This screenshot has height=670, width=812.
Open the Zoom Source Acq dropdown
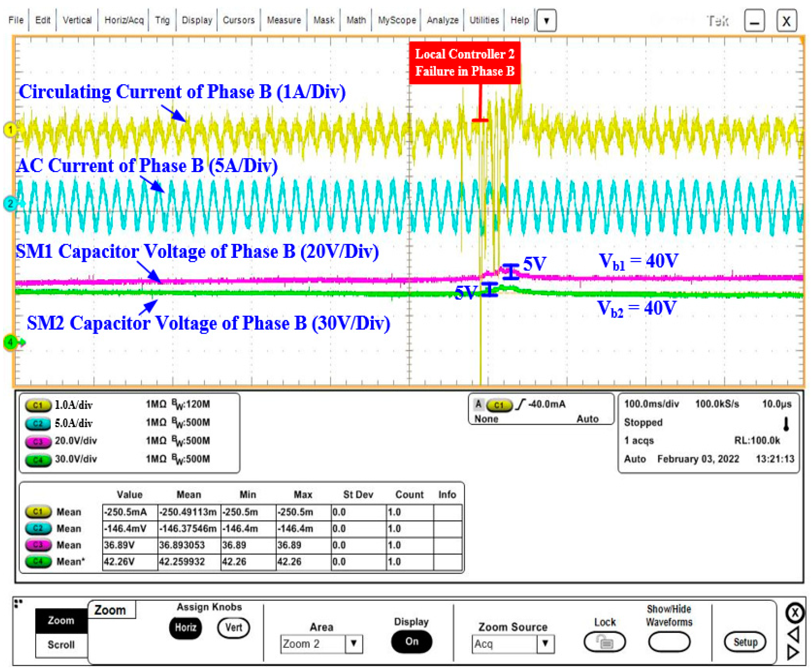click(545, 643)
